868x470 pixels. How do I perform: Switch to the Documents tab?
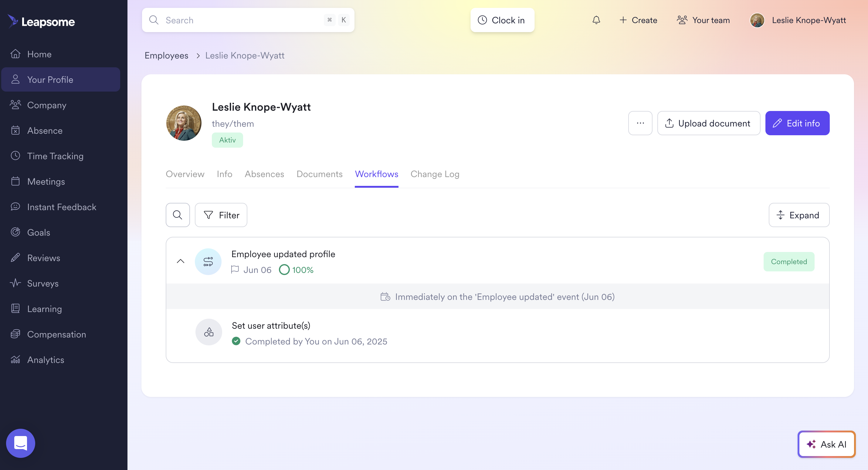pos(319,174)
